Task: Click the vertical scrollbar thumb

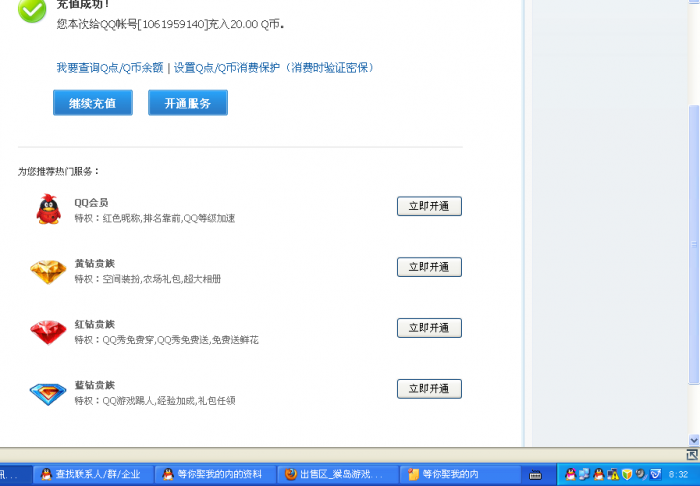Action: tap(694, 244)
